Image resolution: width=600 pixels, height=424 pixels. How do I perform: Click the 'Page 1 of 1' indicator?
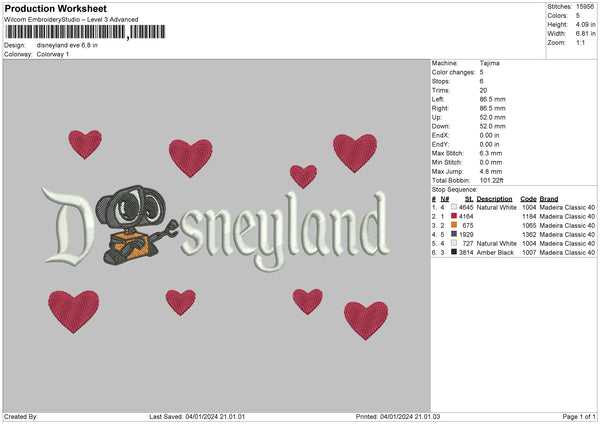[x=579, y=417]
